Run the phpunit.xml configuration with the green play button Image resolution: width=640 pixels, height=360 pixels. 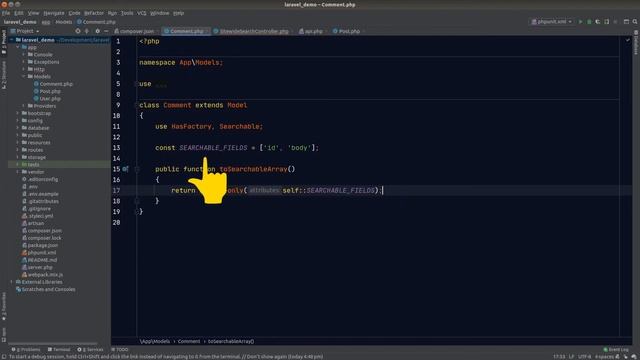point(580,22)
